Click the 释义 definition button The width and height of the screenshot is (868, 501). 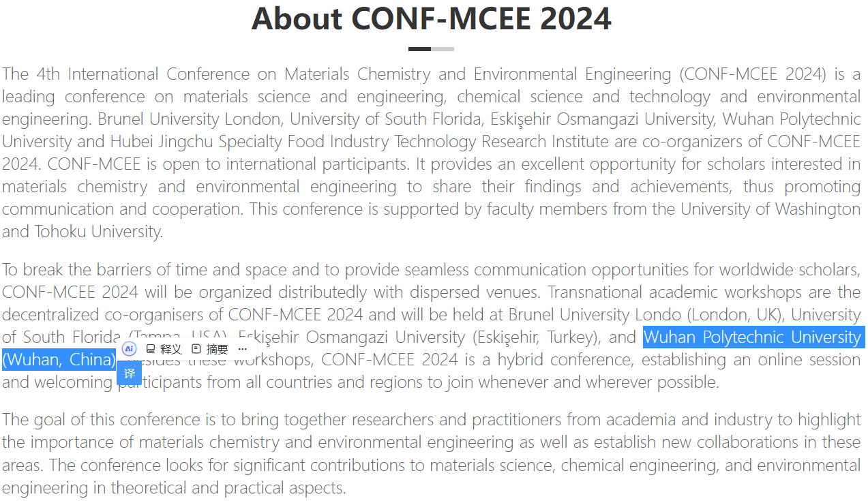coord(164,349)
